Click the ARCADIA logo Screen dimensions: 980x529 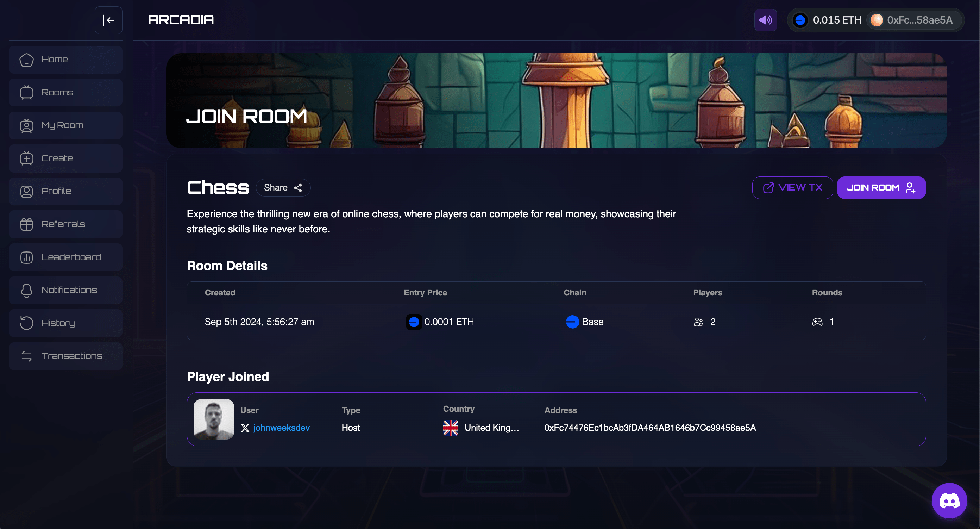tap(181, 19)
